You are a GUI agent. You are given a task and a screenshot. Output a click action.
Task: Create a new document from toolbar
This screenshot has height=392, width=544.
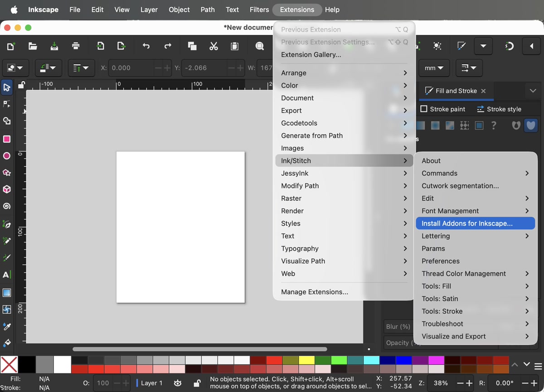click(x=11, y=46)
